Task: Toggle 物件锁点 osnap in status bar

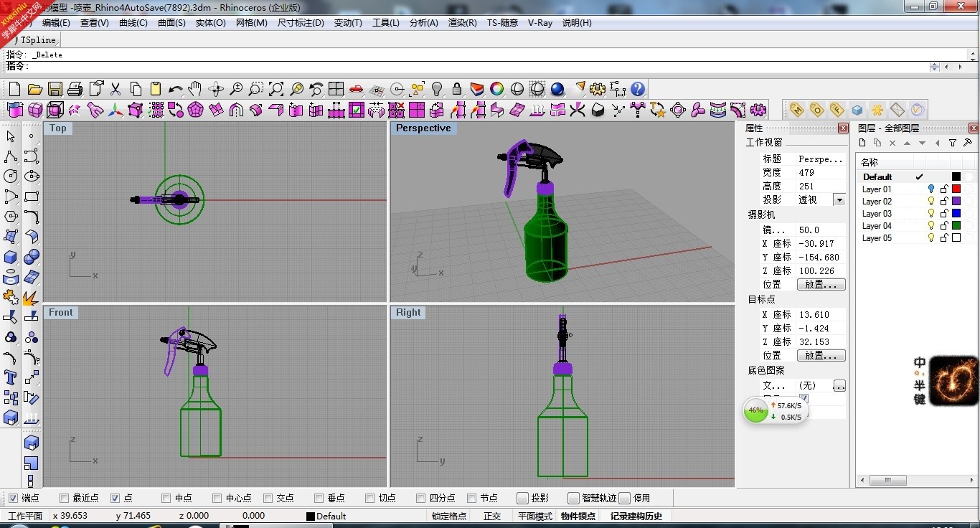Action: click(x=578, y=516)
